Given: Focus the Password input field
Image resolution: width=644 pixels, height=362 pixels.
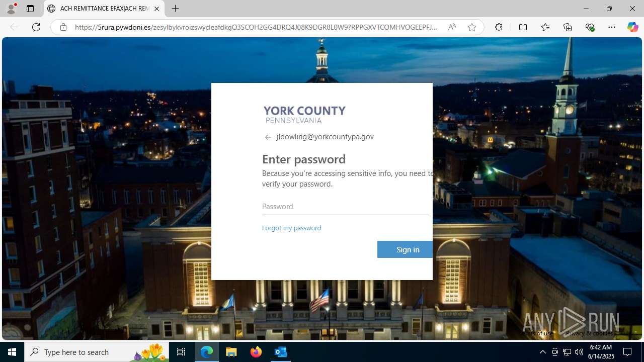Looking at the screenshot, I should 345,207.
